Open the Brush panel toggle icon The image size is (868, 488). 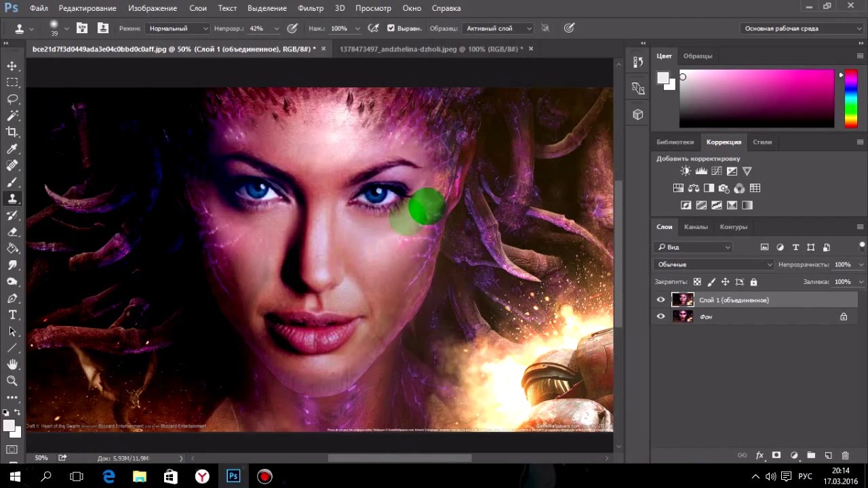point(81,28)
